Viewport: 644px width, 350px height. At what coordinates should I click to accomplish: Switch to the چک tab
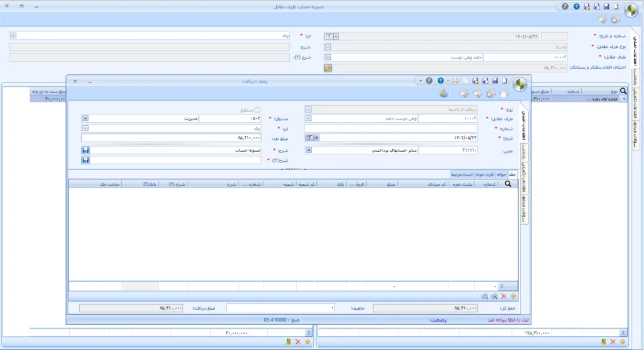click(513, 174)
